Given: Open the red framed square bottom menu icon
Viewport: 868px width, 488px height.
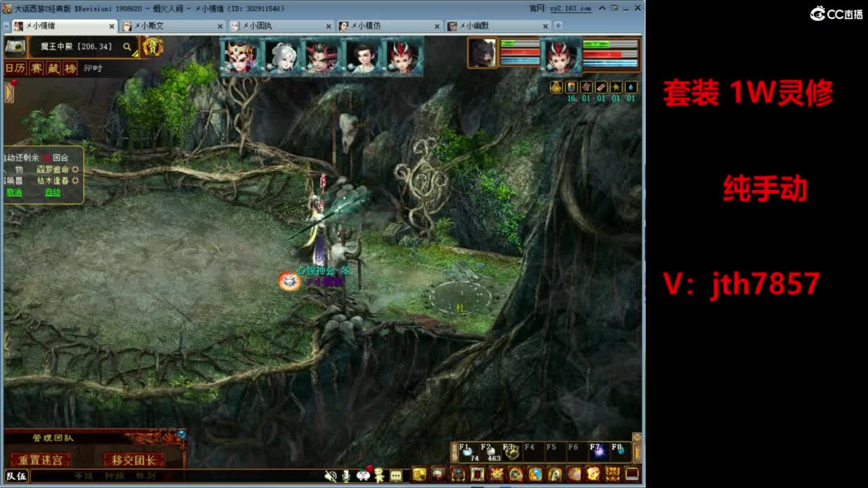Looking at the screenshot, I should 478,474.
